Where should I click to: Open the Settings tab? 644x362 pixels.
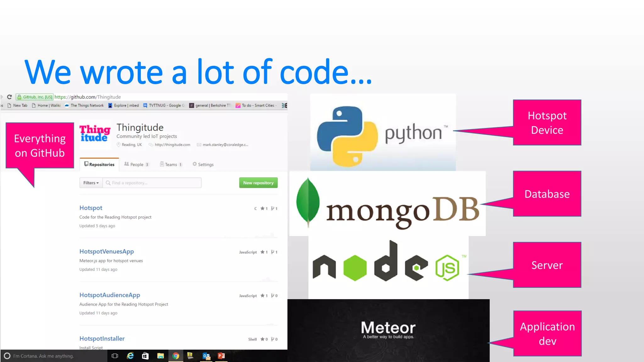203,164
